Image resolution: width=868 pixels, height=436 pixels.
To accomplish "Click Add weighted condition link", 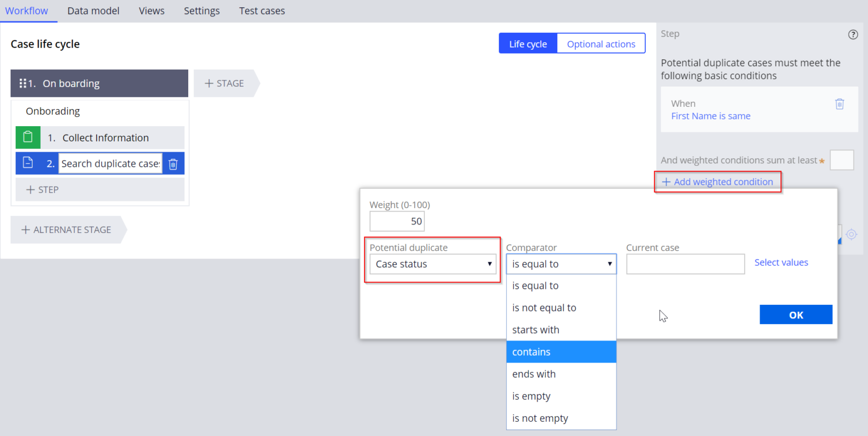I will point(718,182).
